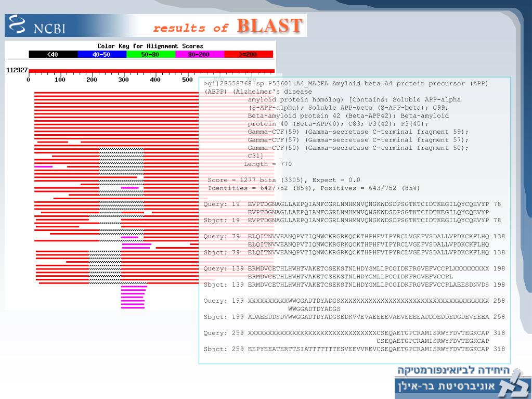Click the red >=200 color key swatch
This screenshot has width=532, height=399.
[249, 54]
